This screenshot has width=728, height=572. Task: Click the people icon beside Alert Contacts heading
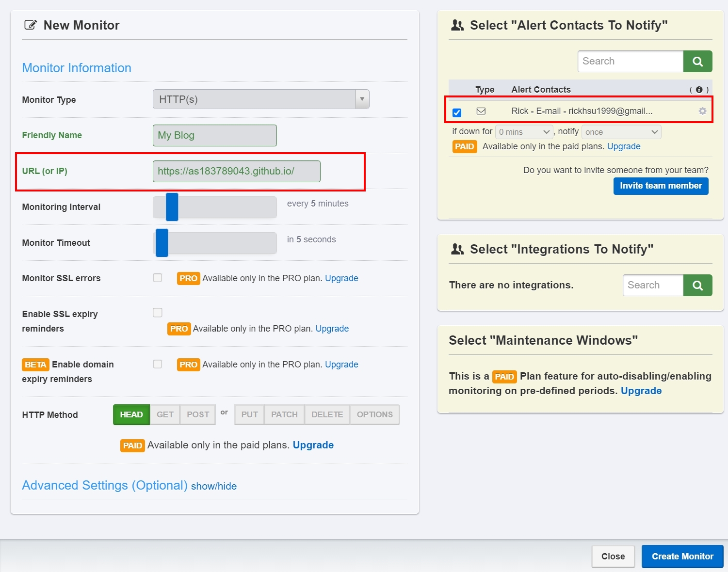pos(457,25)
